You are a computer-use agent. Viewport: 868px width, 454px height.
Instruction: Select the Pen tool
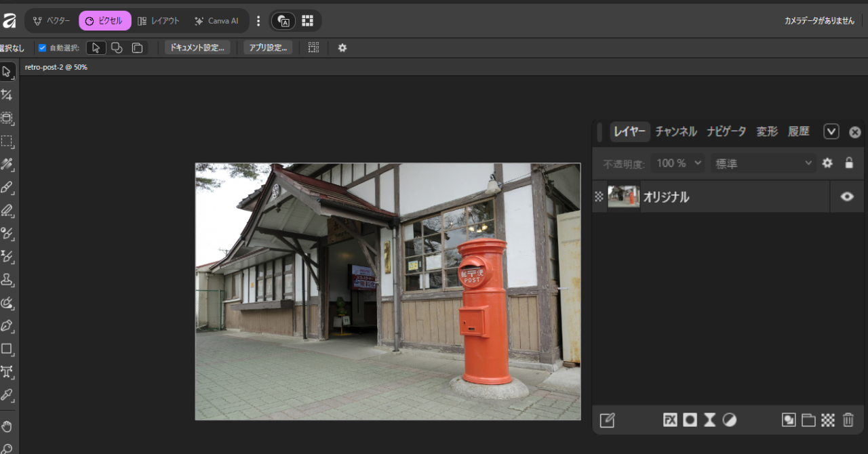point(7,325)
